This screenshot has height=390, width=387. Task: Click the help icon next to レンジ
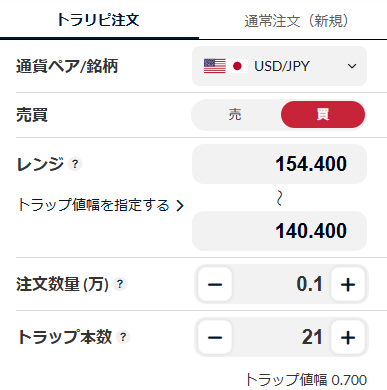[x=75, y=164]
